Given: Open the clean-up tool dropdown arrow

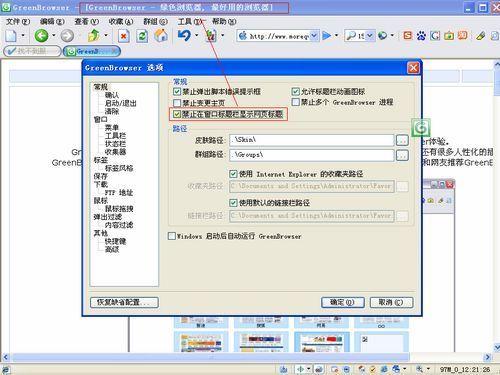Looking at the screenshot, I should 222,35.
